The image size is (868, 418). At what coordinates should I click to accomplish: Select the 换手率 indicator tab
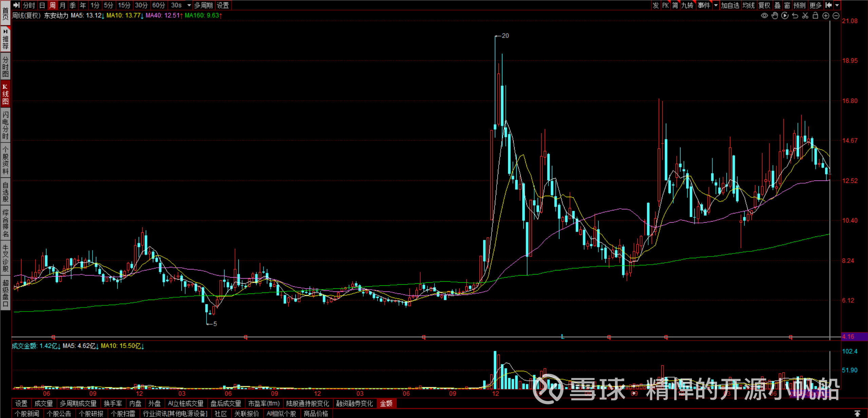[113, 403]
